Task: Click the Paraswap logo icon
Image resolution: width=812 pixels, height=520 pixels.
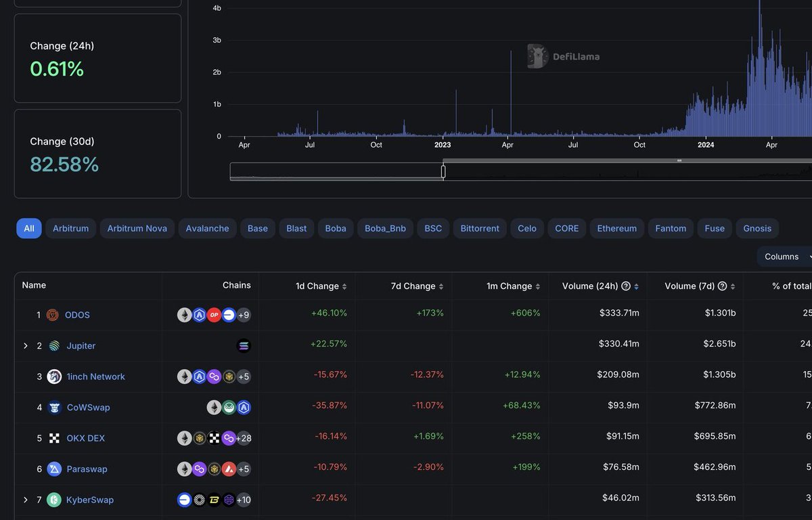Action: pos(55,469)
